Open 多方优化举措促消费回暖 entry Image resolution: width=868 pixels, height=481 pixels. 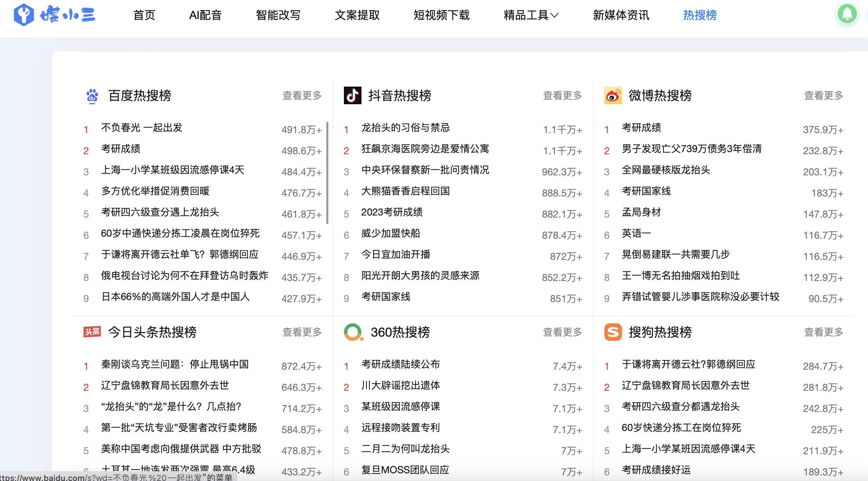[x=155, y=191]
